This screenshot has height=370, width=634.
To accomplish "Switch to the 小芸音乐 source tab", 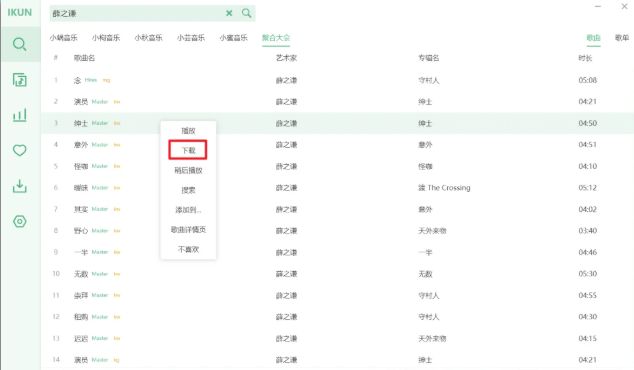I will [191, 38].
